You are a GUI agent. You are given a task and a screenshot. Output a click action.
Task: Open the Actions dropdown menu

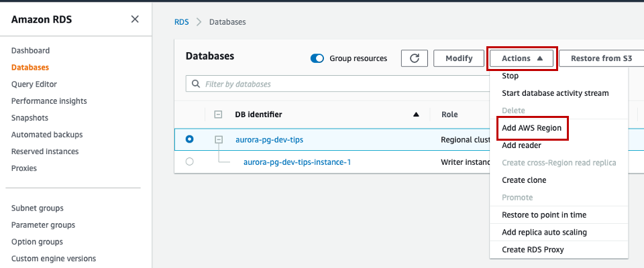522,58
